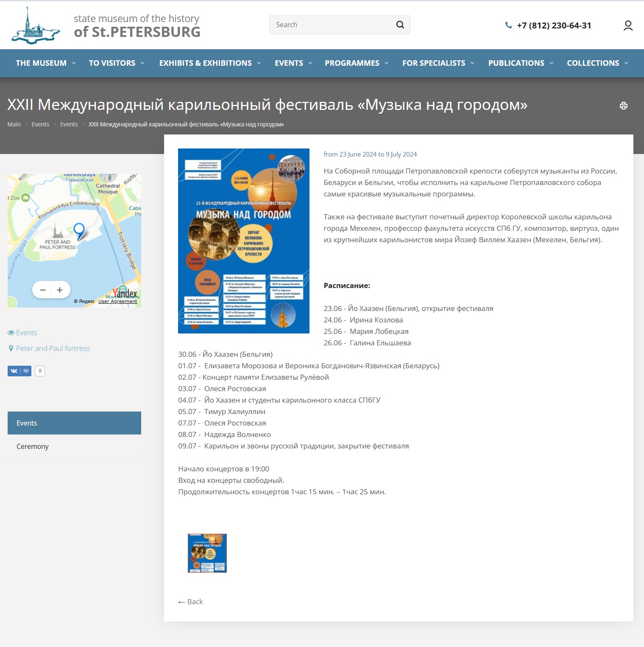Click the museum fortress logo
The height and width of the screenshot is (647, 644).
pos(36,25)
